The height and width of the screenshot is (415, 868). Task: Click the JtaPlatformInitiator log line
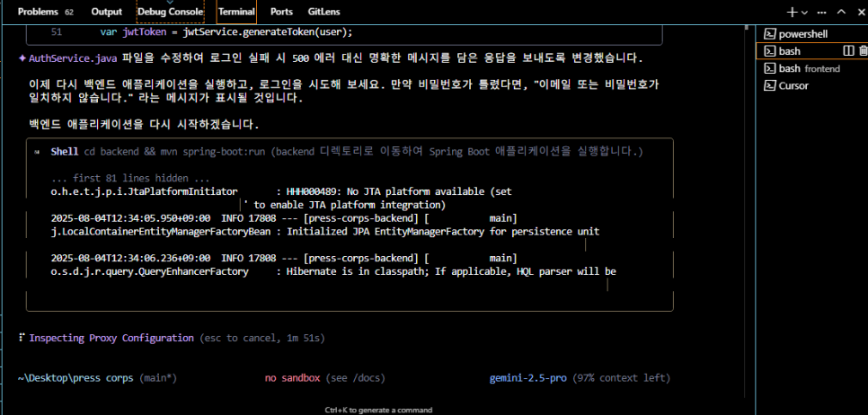pyautogui.click(x=281, y=191)
